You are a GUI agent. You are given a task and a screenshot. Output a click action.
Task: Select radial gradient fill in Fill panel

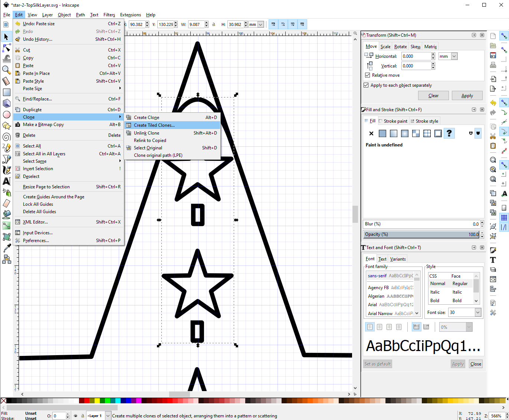(404, 133)
